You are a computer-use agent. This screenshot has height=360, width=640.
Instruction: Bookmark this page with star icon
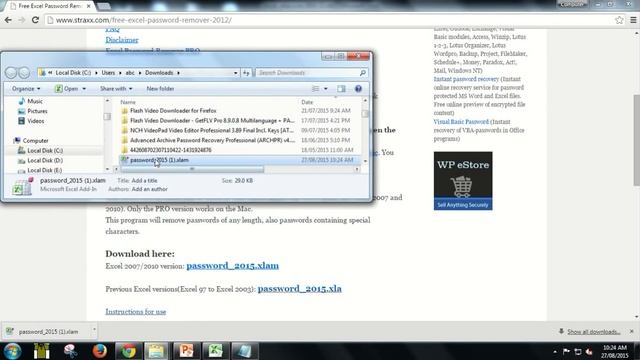tap(619, 20)
